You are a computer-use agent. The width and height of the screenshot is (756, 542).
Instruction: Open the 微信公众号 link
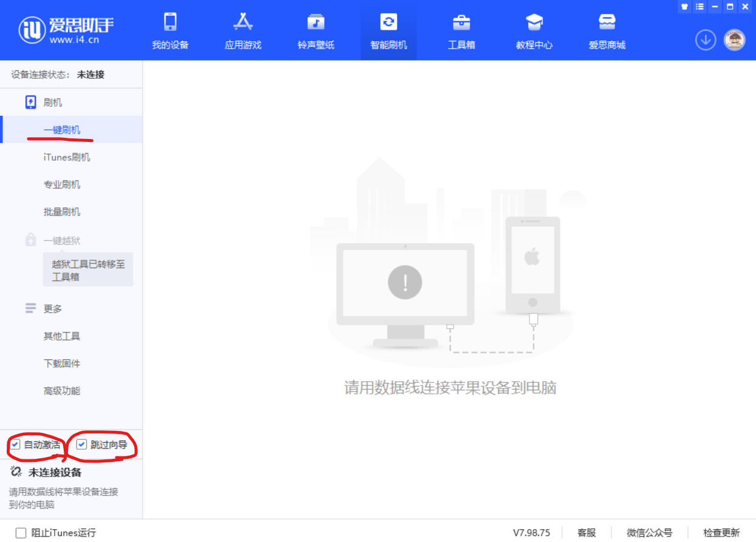pos(649,533)
